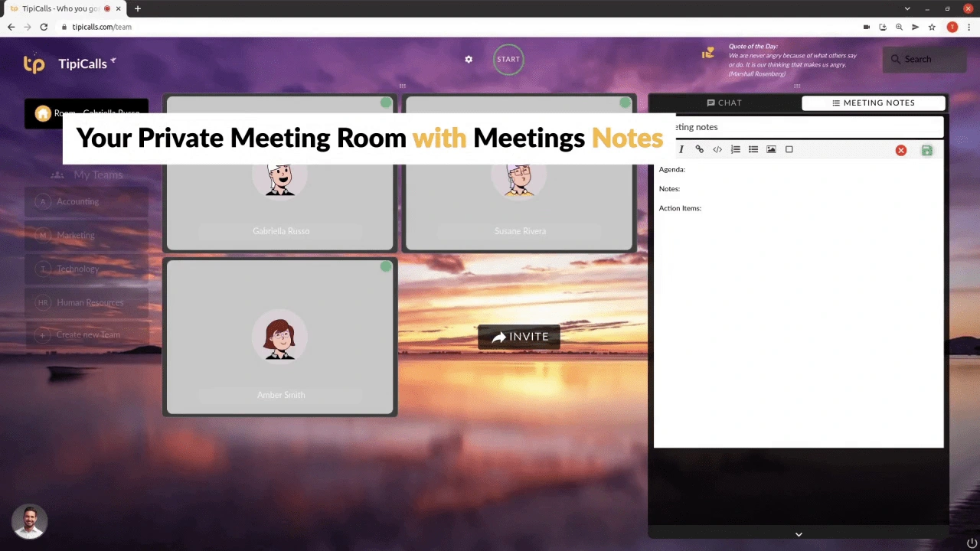Click the "Agenda:" line in notes

[672, 170]
